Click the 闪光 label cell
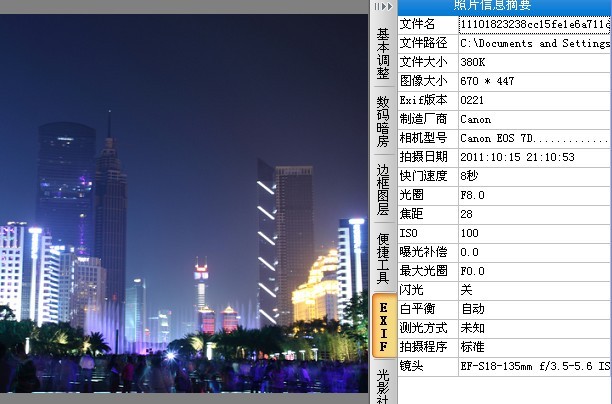Viewport: 612px width, 404px height. click(428, 290)
